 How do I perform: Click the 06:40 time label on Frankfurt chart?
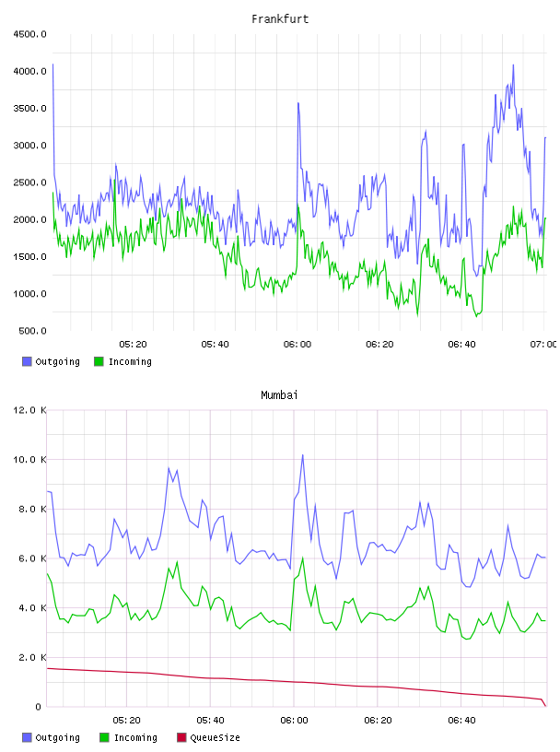461,345
